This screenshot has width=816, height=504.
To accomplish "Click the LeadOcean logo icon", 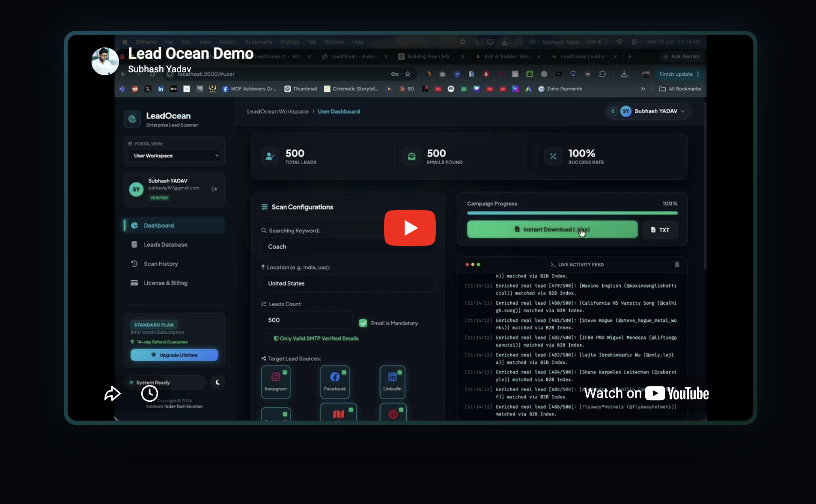I will point(132,119).
